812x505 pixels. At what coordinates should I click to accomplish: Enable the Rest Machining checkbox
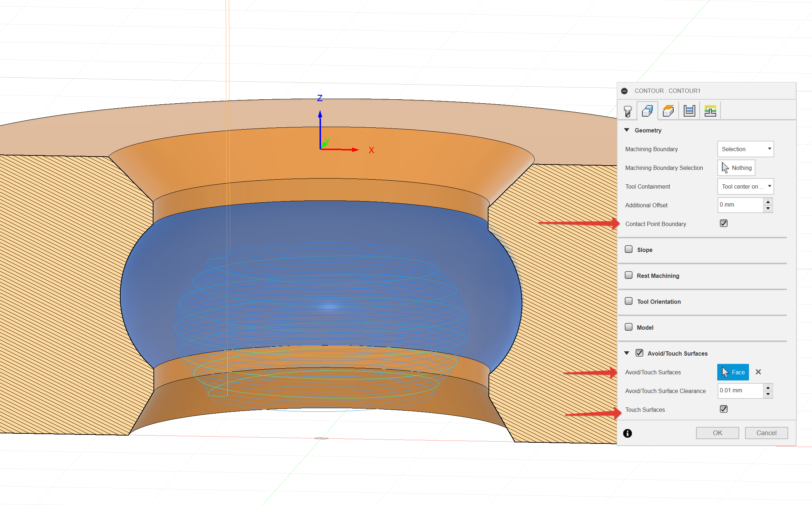[629, 275]
